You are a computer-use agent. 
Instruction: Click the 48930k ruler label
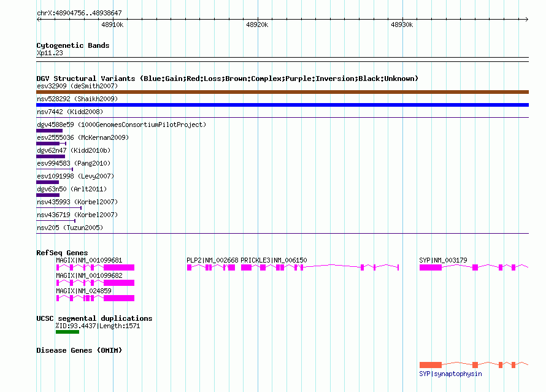[402, 25]
